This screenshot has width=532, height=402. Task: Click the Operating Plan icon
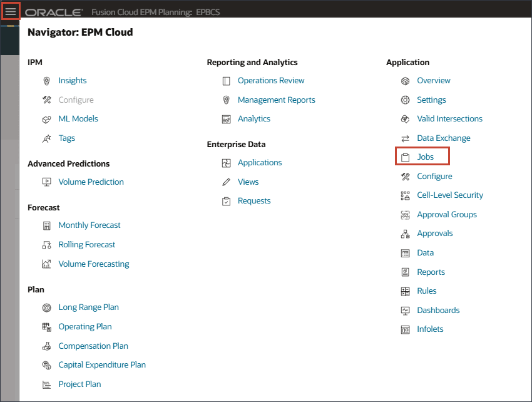[46, 327]
